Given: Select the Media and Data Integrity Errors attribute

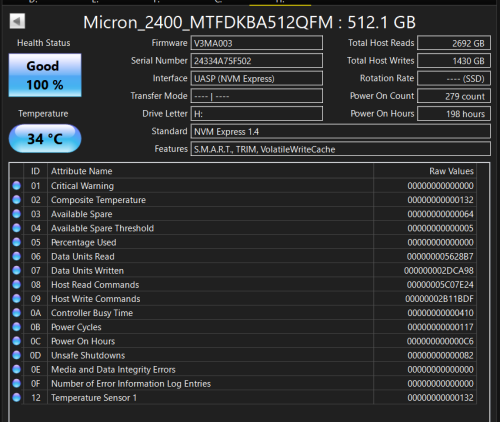Looking at the screenshot, I should coord(113,369).
